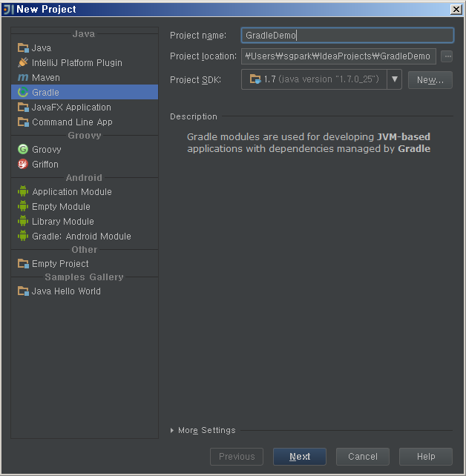This screenshot has height=476, width=466.
Task: Click the red Griffon icon
Action: click(x=23, y=164)
